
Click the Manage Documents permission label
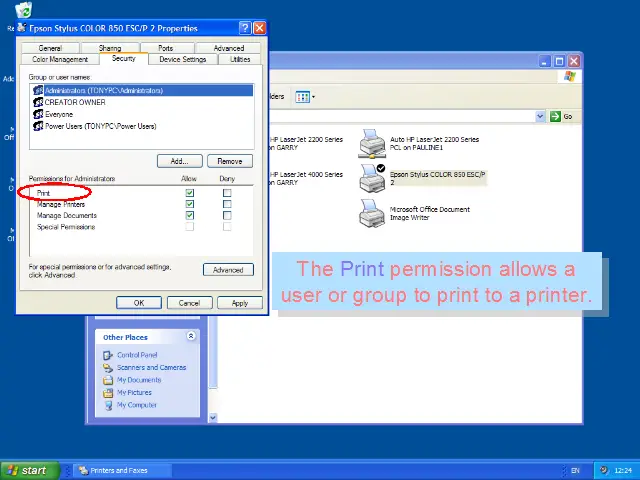(67, 216)
